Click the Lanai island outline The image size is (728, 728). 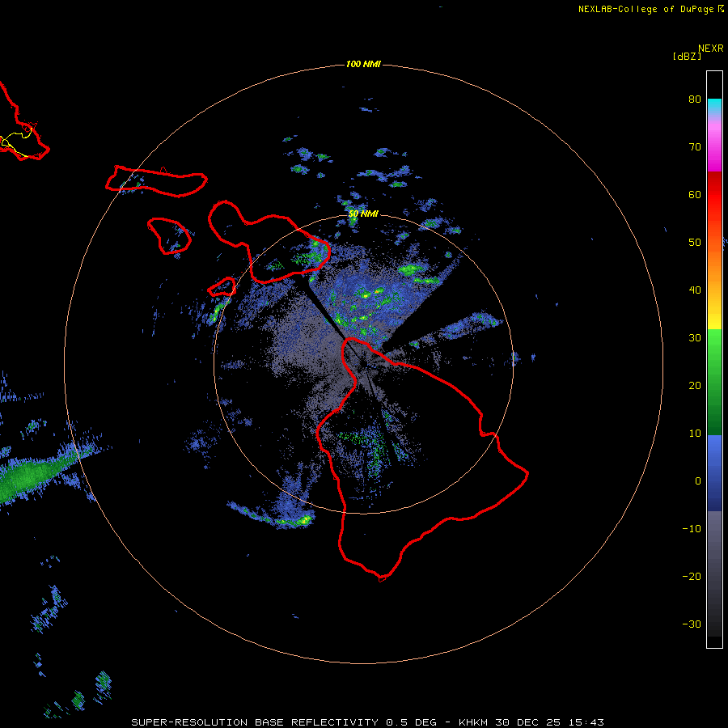click(169, 236)
